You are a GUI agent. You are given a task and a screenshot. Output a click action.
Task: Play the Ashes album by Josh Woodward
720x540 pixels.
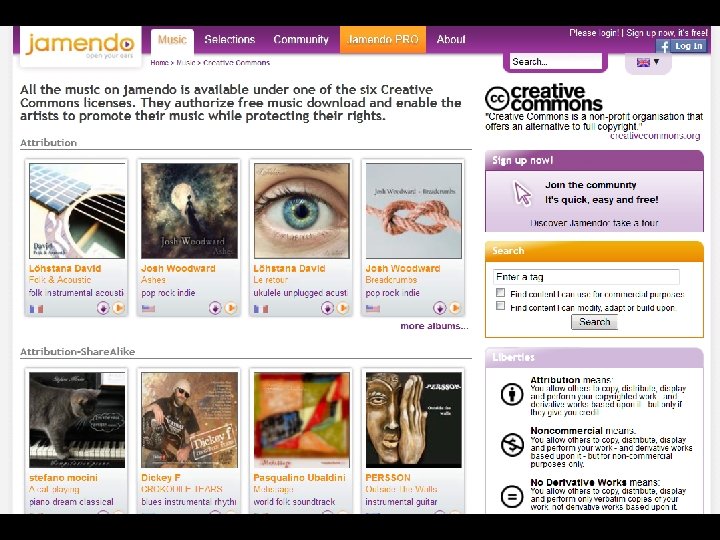[x=231, y=308]
